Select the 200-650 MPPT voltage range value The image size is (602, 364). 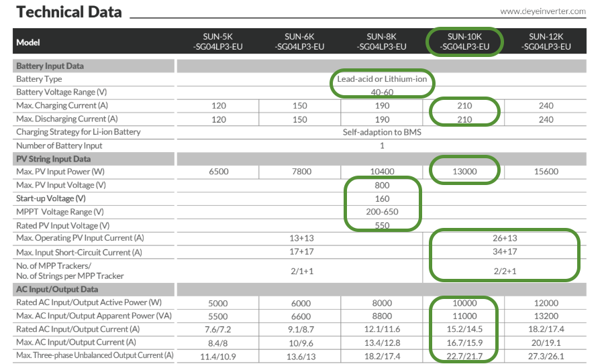pyautogui.click(x=382, y=212)
